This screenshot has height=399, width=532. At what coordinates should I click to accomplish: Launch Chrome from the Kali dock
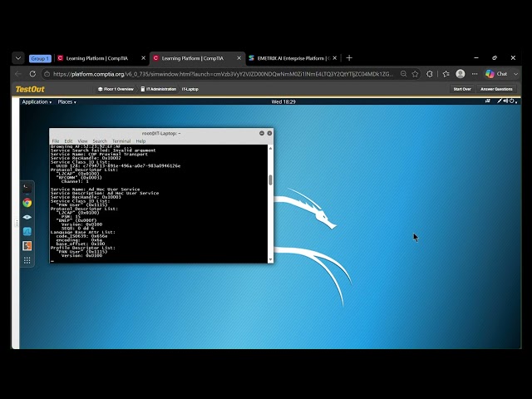point(27,203)
